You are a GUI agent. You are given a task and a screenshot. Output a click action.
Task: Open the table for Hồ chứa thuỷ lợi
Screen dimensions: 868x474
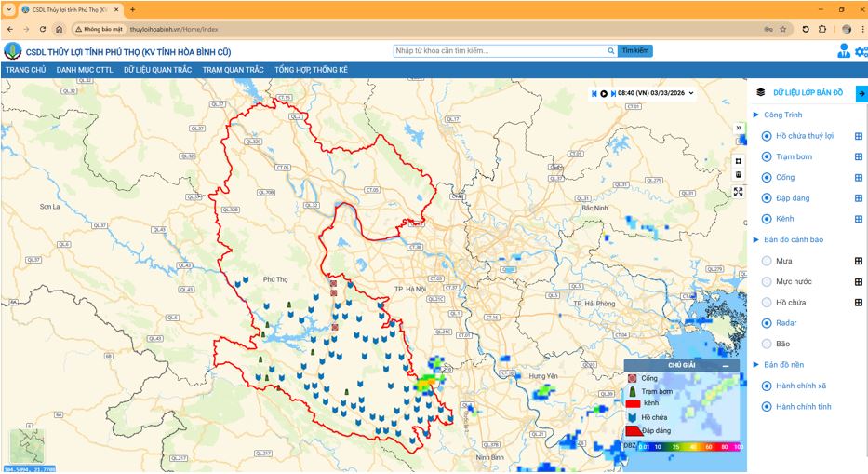point(859,136)
